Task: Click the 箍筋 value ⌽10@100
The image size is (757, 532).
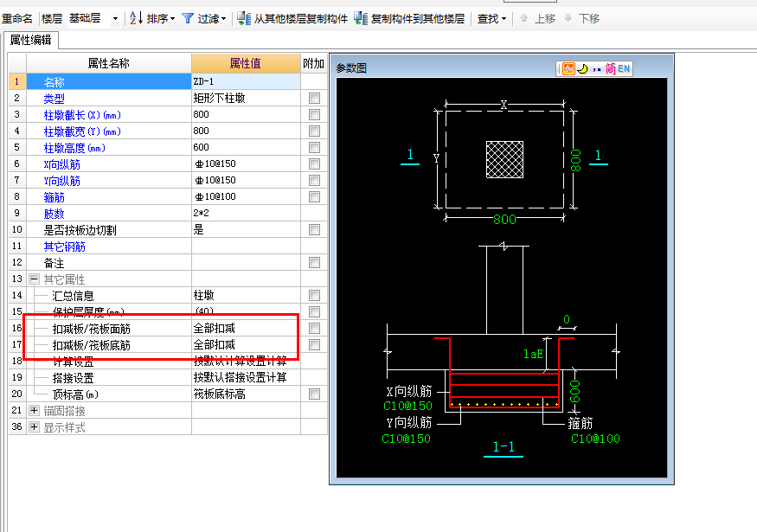Action: tap(246, 196)
